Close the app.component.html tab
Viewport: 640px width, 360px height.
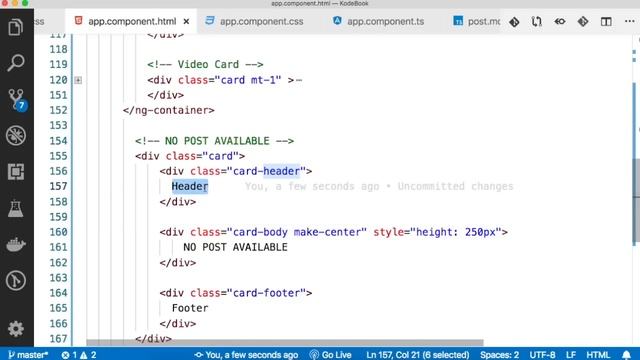(x=186, y=21)
